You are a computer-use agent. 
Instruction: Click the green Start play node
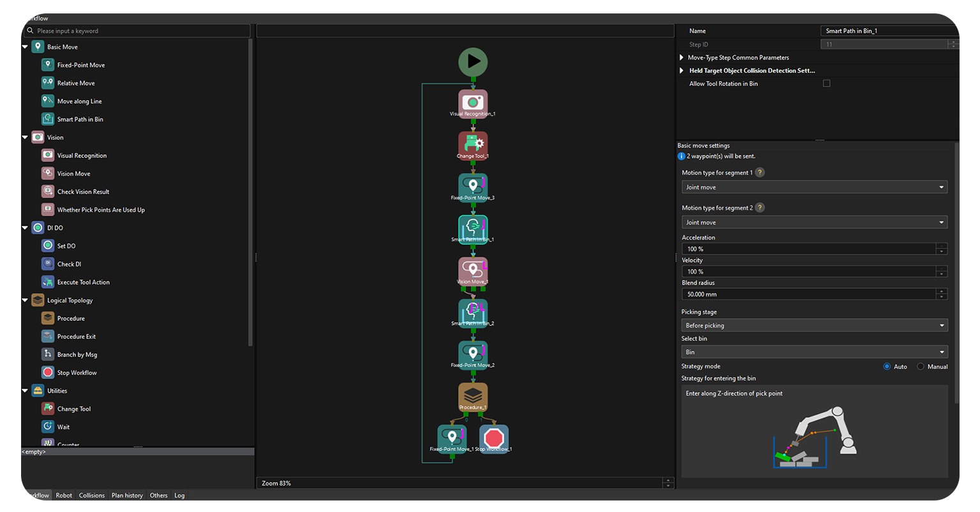tap(473, 62)
